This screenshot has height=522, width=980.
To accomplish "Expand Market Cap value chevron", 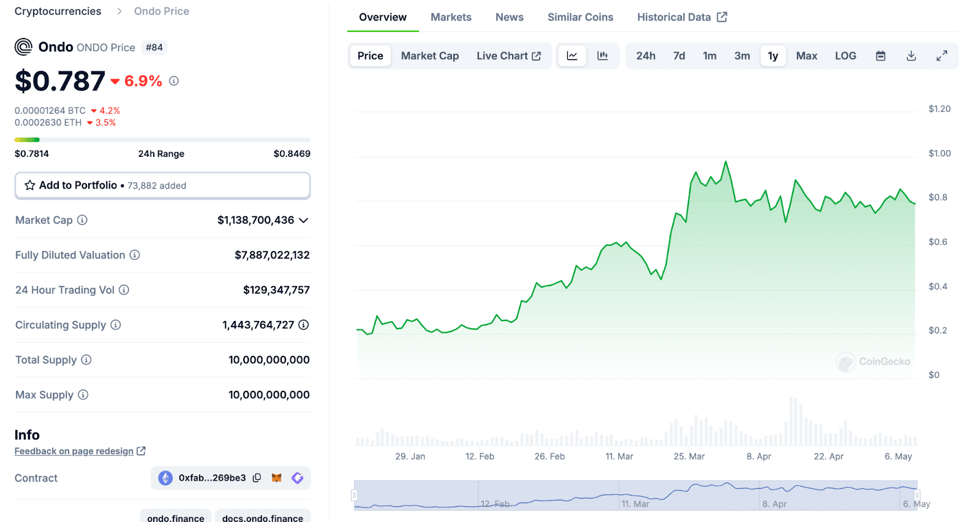I will [303, 220].
